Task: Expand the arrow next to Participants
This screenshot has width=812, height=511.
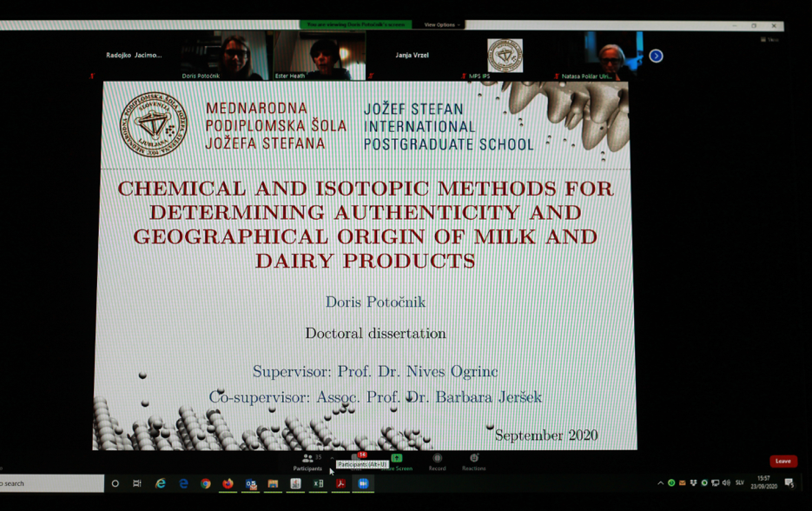Action: point(332,458)
